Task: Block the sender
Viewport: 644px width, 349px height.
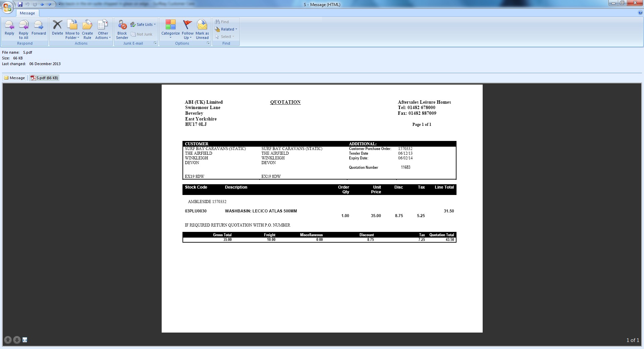Action: pyautogui.click(x=122, y=30)
